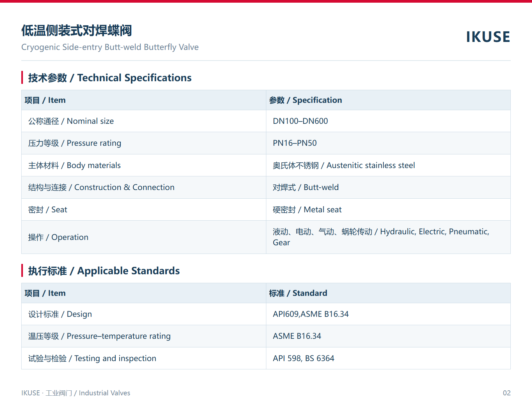
Task: Click the Applicable Standards section heading
Action: click(104, 271)
